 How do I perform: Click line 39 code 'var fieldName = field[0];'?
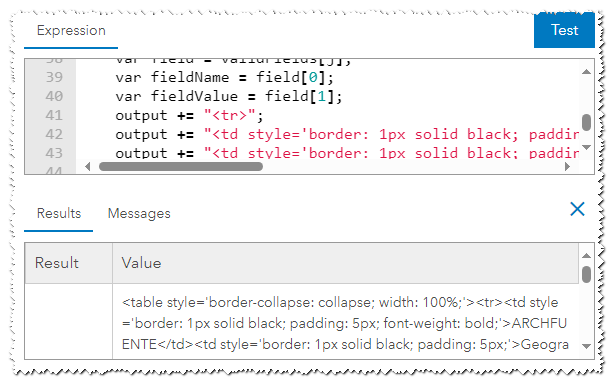pos(224,78)
